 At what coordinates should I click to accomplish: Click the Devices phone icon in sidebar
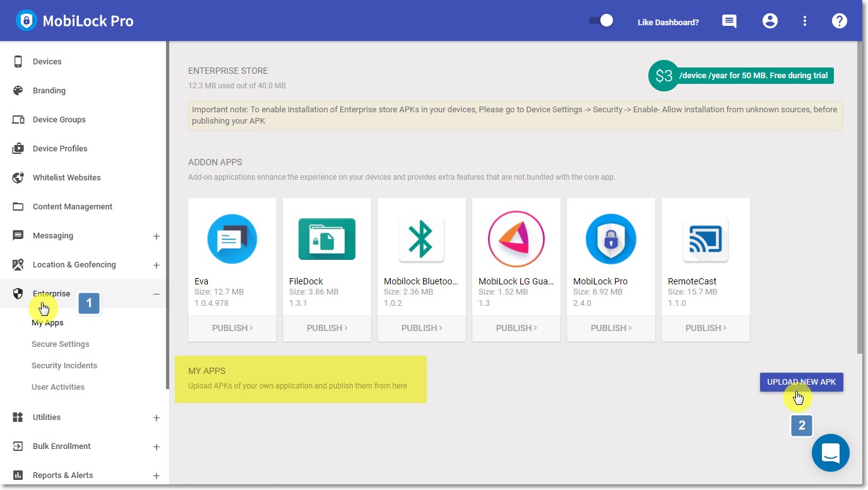pyautogui.click(x=18, y=61)
